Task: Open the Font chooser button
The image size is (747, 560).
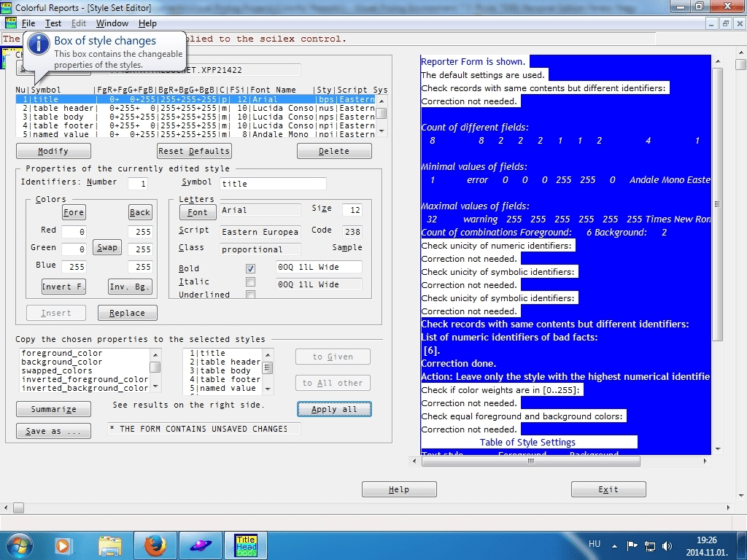Action: click(x=198, y=212)
